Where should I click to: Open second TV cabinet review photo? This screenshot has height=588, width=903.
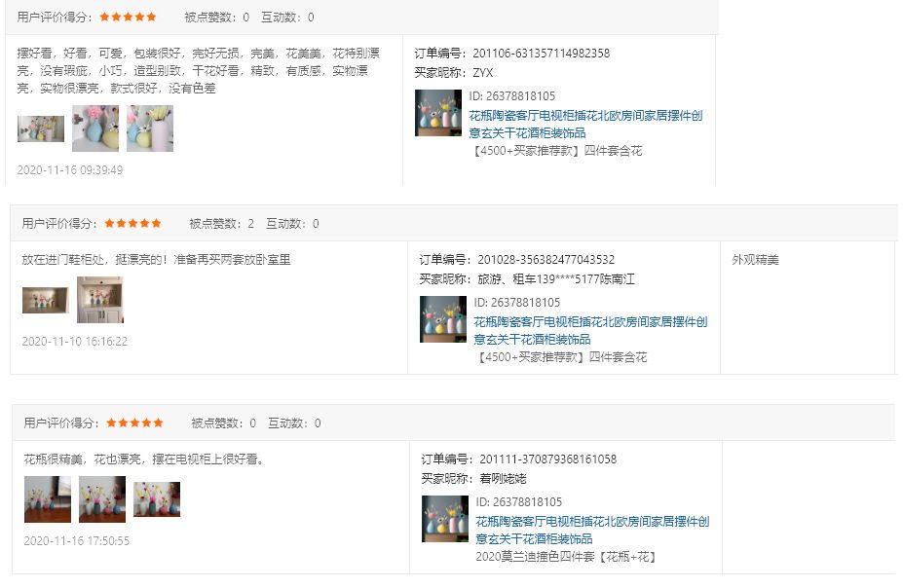(102, 499)
